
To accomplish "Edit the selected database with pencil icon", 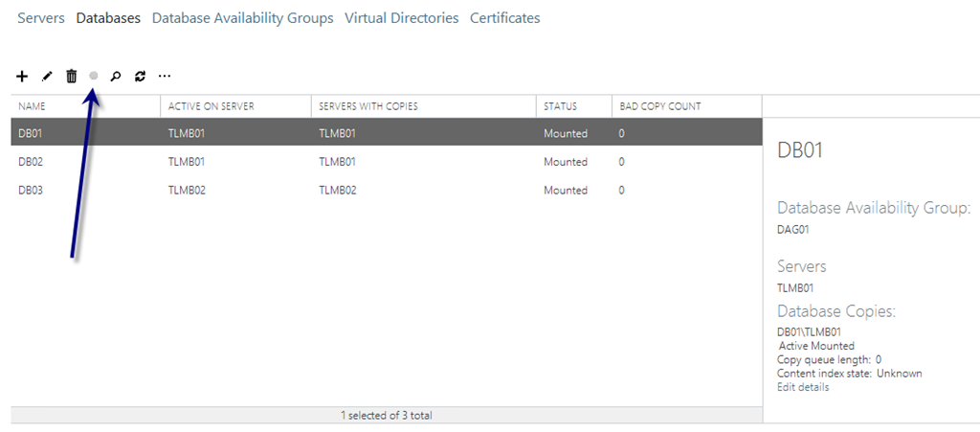I will [x=47, y=77].
